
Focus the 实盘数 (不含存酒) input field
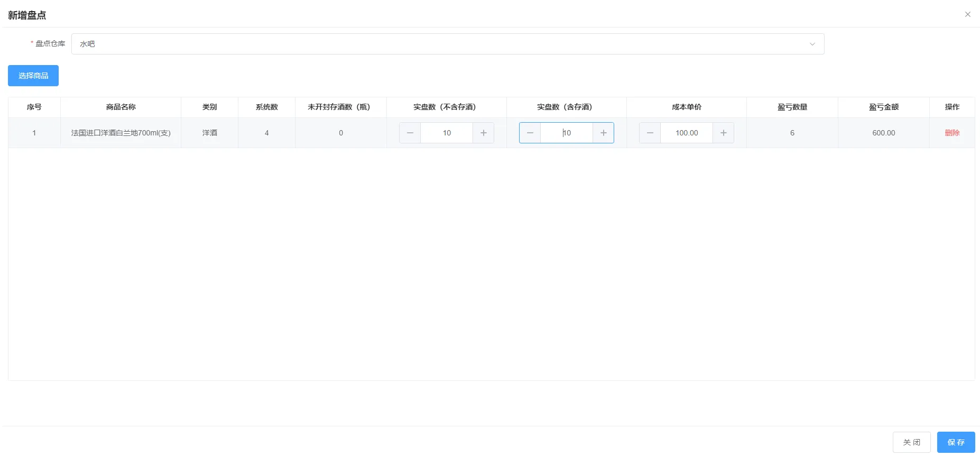pos(447,133)
